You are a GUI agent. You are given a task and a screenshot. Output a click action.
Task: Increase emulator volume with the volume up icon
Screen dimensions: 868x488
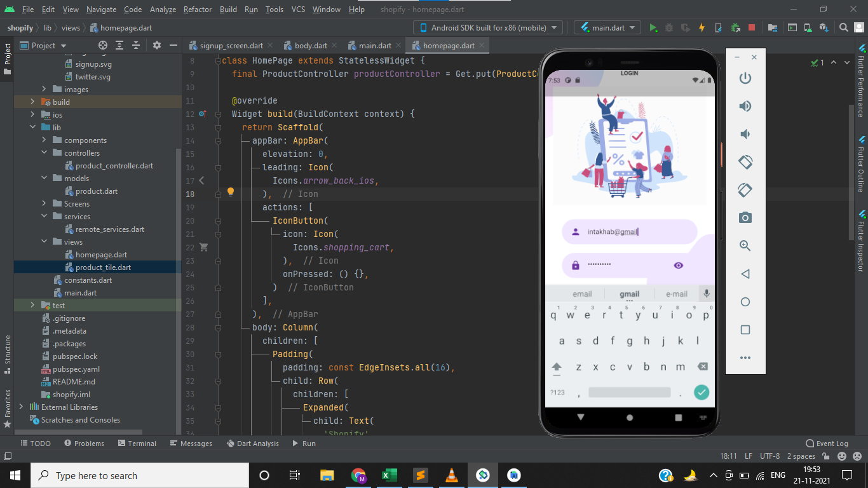tap(745, 106)
